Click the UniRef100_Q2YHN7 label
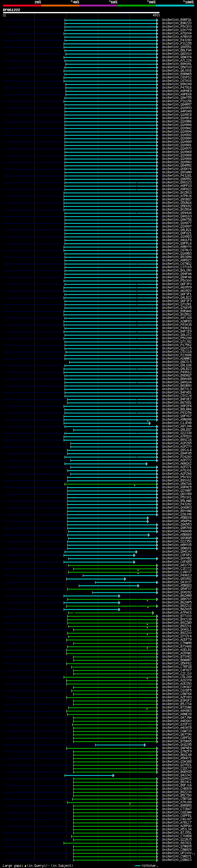This screenshot has width=197, height=868. [176, 491]
